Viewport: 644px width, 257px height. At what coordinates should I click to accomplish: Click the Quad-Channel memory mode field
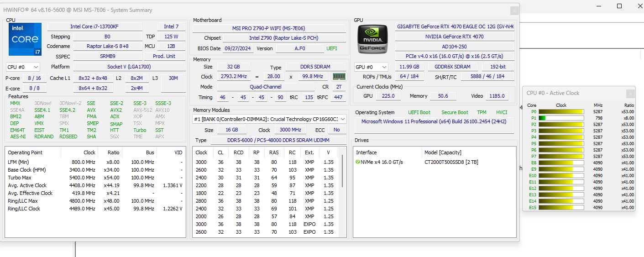(x=266, y=87)
